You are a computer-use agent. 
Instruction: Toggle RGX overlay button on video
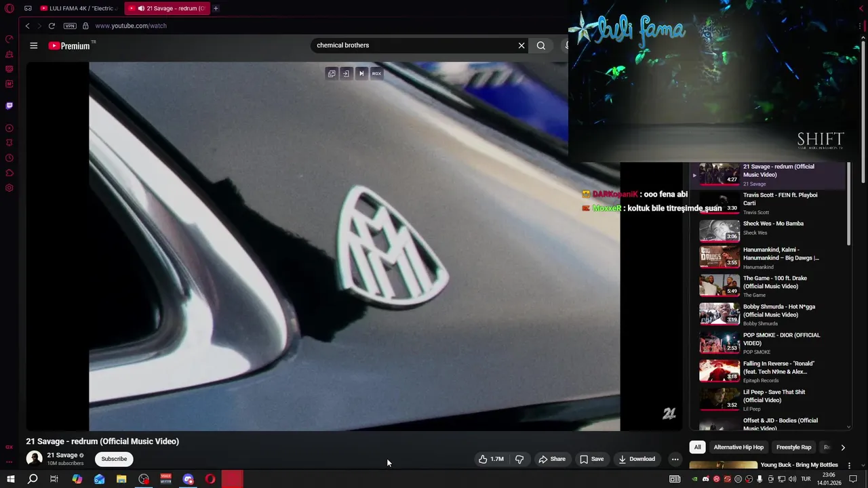376,73
